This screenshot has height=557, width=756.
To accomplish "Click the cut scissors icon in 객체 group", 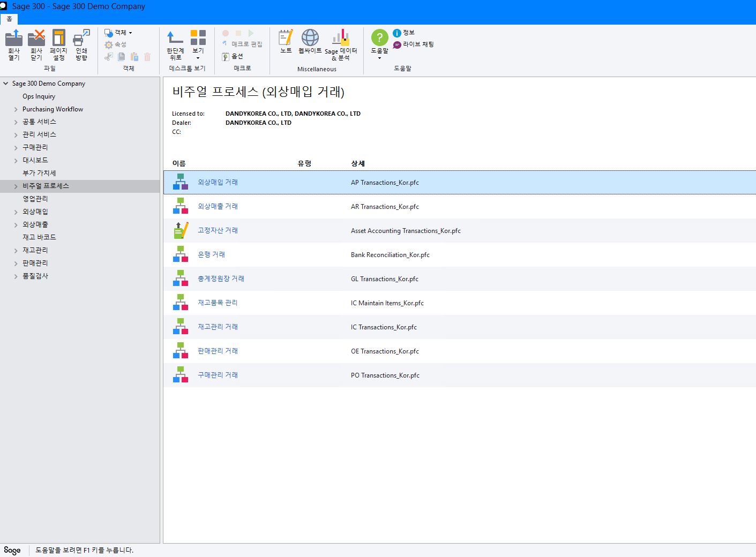I will (109, 56).
